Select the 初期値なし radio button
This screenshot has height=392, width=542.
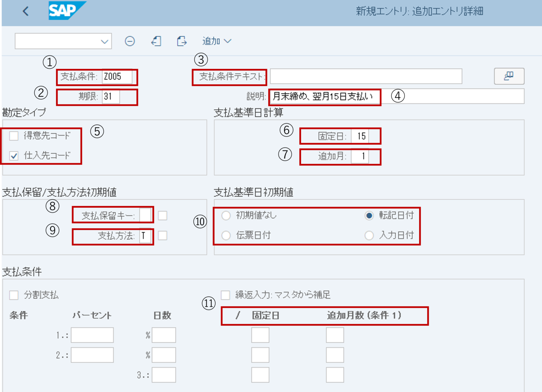226,216
